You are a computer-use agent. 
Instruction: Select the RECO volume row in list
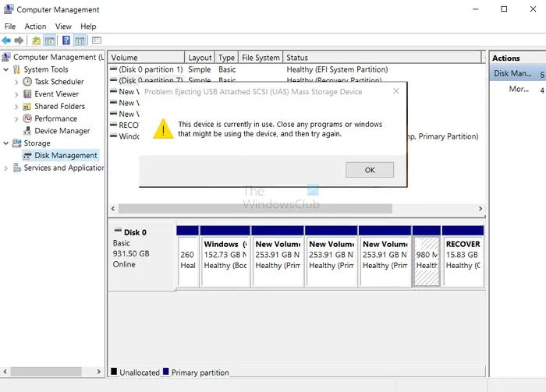125,125
